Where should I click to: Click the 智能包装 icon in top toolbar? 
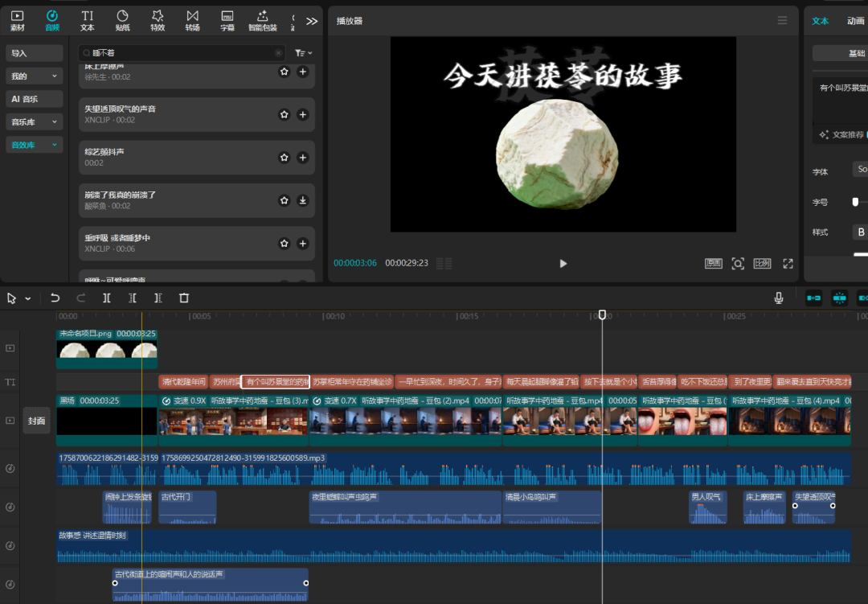tap(262, 18)
